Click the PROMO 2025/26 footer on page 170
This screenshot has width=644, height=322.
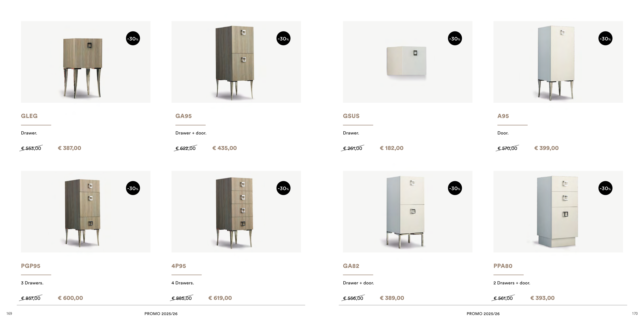click(x=483, y=314)
